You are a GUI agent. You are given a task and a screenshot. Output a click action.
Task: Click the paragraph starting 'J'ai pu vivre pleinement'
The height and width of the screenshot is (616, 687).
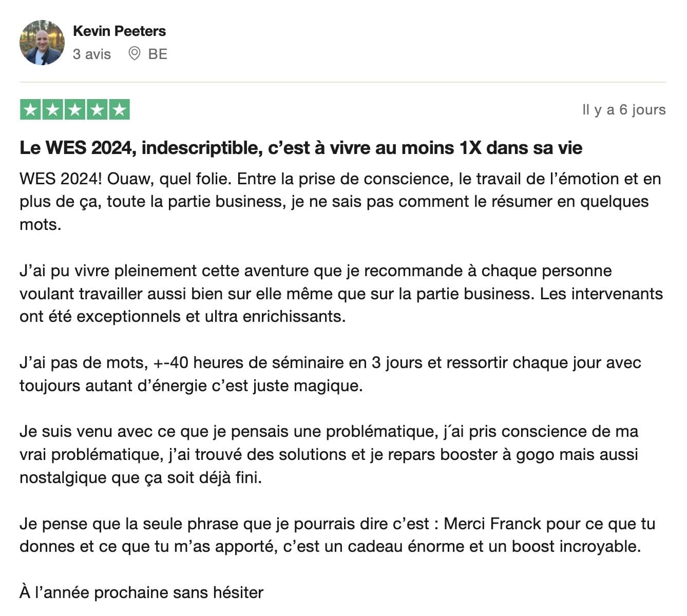(x=341, y=294)
